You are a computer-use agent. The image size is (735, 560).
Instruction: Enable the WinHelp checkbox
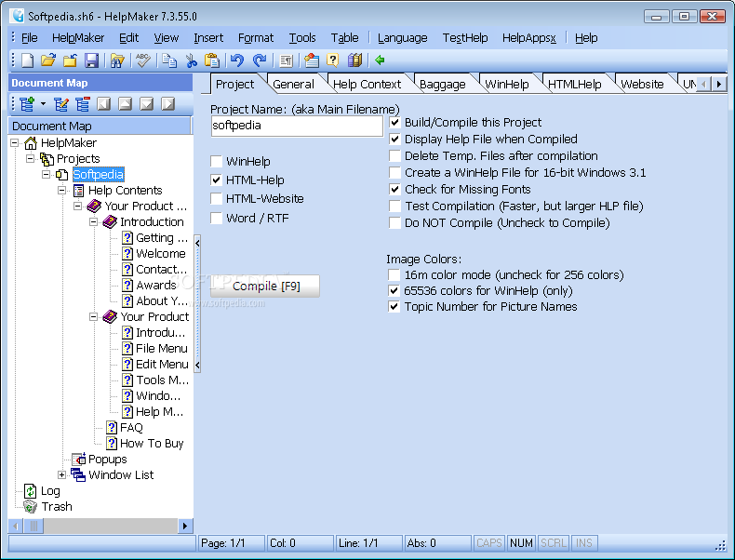point(216,162)
